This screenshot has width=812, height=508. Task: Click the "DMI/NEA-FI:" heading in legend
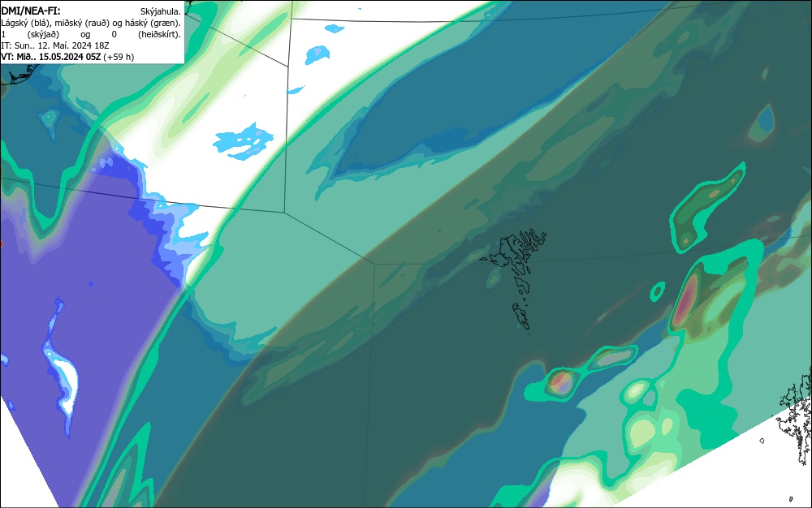coord(31,11)
